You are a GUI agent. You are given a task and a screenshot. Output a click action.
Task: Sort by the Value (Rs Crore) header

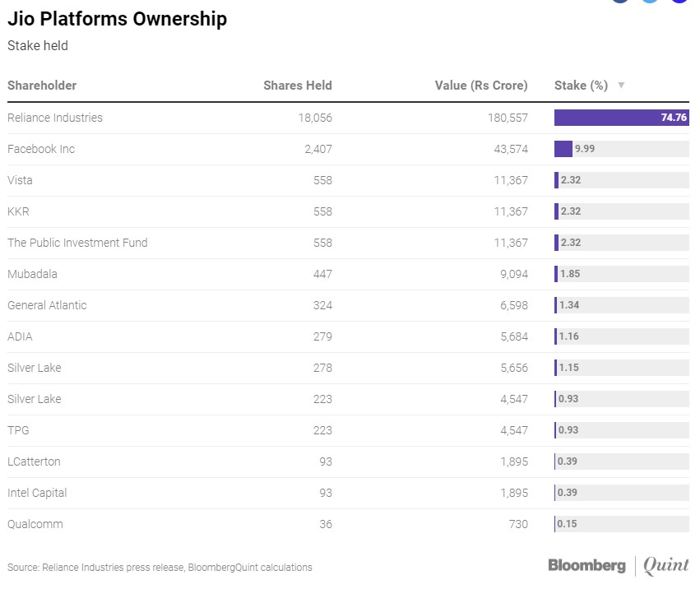481,86
